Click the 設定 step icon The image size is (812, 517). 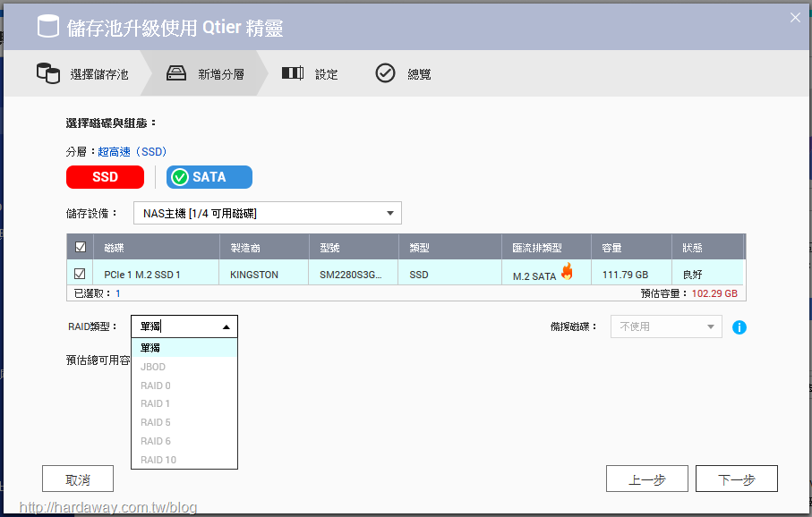(293, 73)
